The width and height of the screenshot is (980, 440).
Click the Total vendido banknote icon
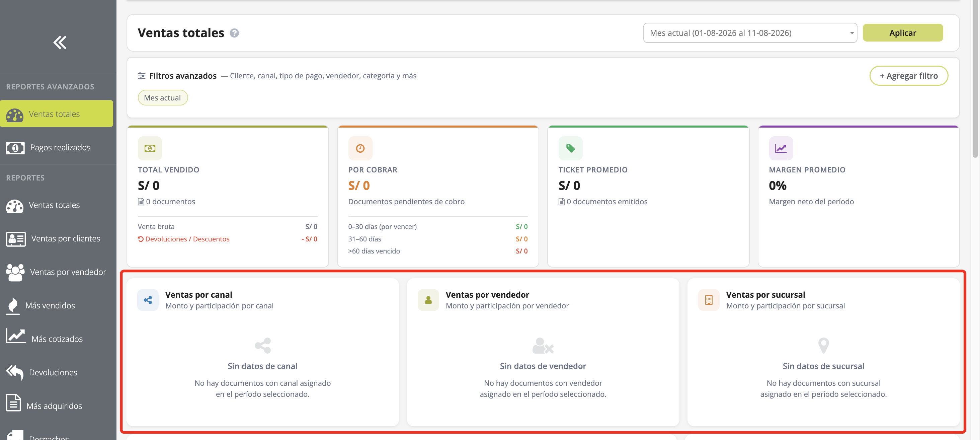click(150, 148)
